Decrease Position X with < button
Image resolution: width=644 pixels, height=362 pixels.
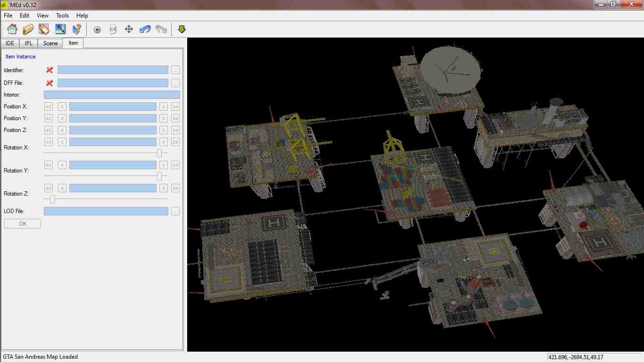coord(62,107)
